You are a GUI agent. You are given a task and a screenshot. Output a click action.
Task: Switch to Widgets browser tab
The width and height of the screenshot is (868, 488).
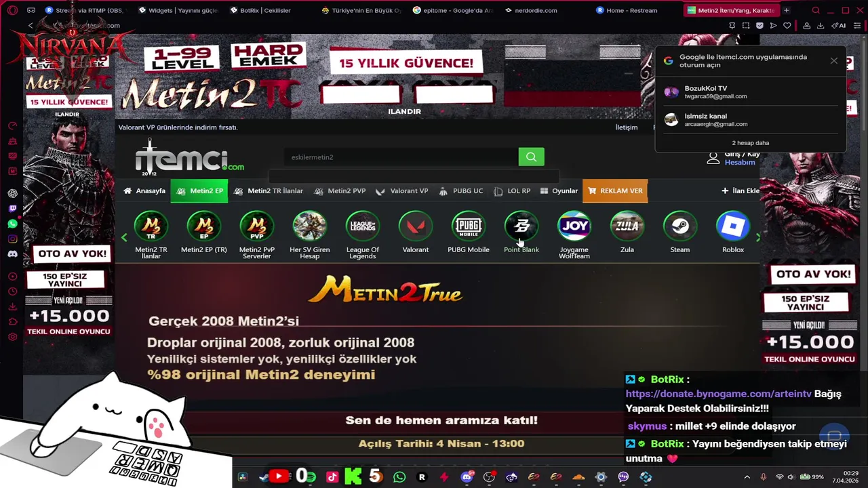[179, 10]
